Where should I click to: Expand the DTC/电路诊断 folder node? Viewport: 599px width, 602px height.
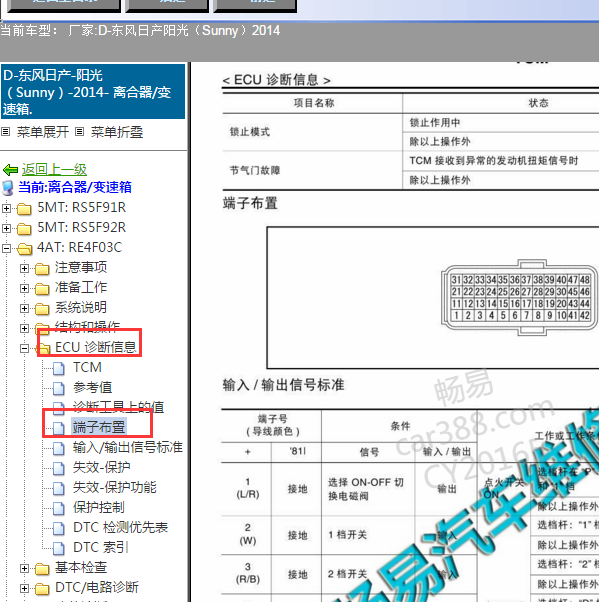(x=24, y=588)
